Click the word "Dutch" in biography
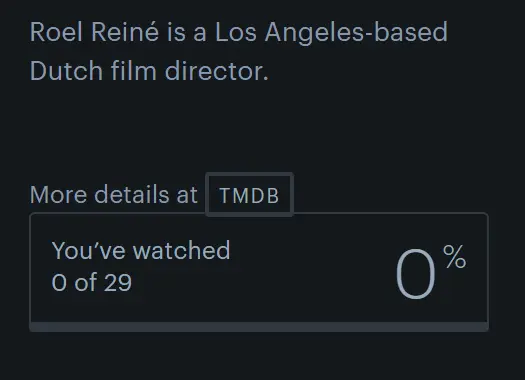Screen dimensions: 525x380 coord(66,71)
